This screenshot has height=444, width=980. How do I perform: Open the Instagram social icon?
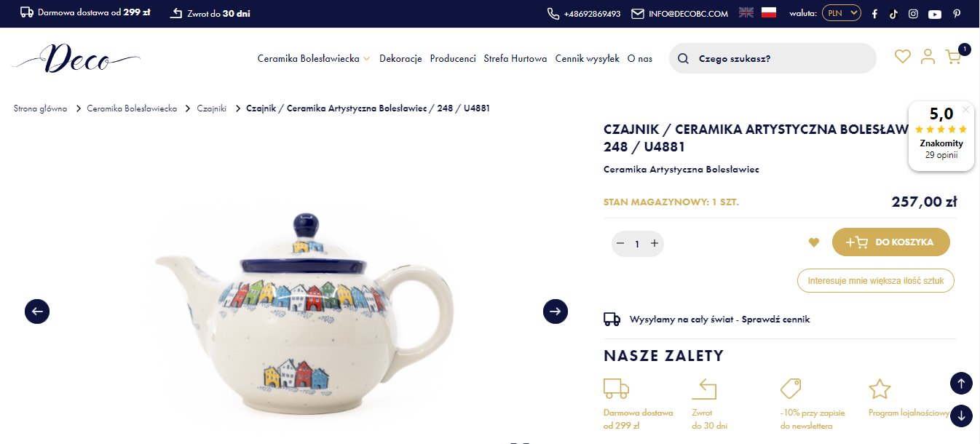pyautogui.click(x=913, y=13)
